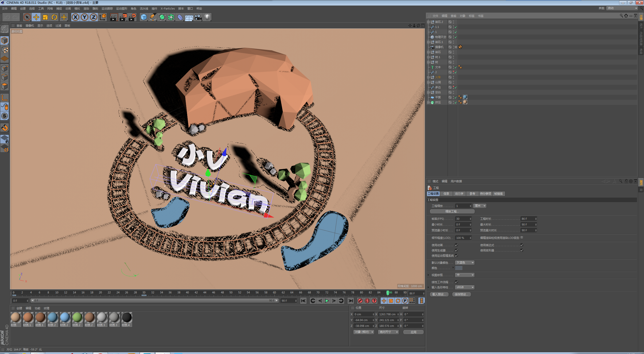Go to end of animation
This screenshot has width=644, height=354.
click(350, 301)
